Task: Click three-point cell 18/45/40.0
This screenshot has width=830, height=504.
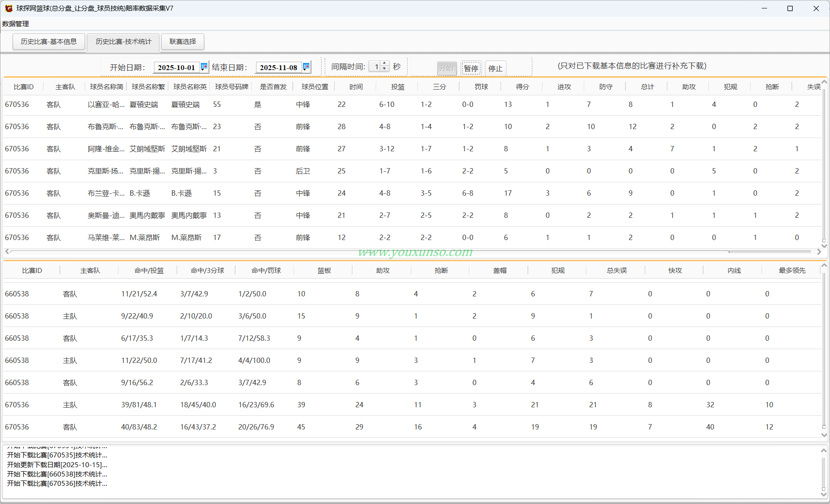Action: [x=198, y=405]
